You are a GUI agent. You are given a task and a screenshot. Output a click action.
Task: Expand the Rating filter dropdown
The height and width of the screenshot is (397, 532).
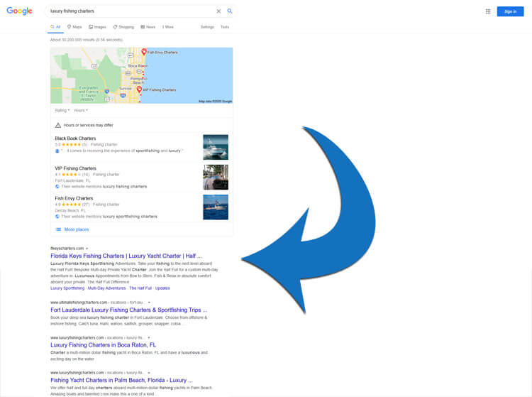[x=62, y=110]
